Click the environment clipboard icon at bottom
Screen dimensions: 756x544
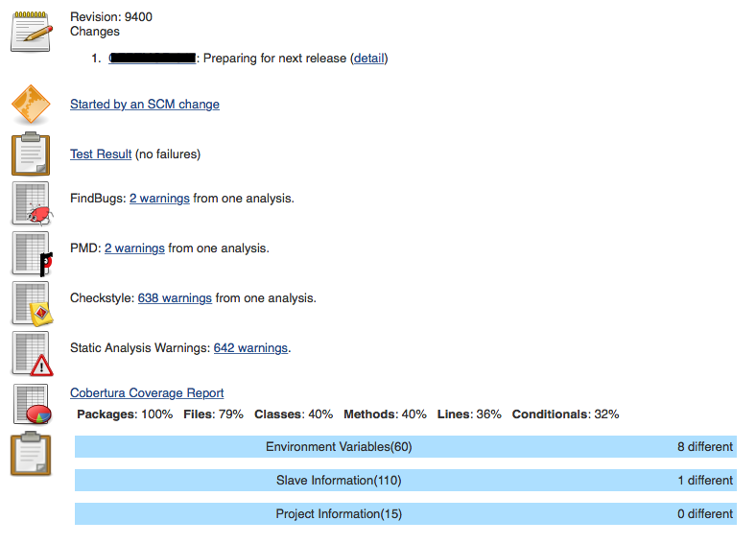point(31,453)
